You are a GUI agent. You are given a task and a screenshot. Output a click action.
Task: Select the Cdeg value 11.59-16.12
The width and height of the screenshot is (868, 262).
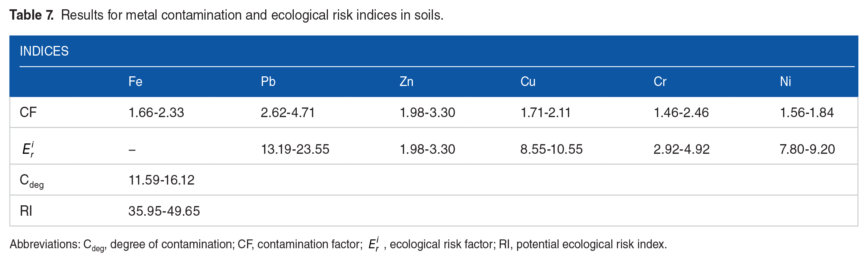click(x=161, y=180)
